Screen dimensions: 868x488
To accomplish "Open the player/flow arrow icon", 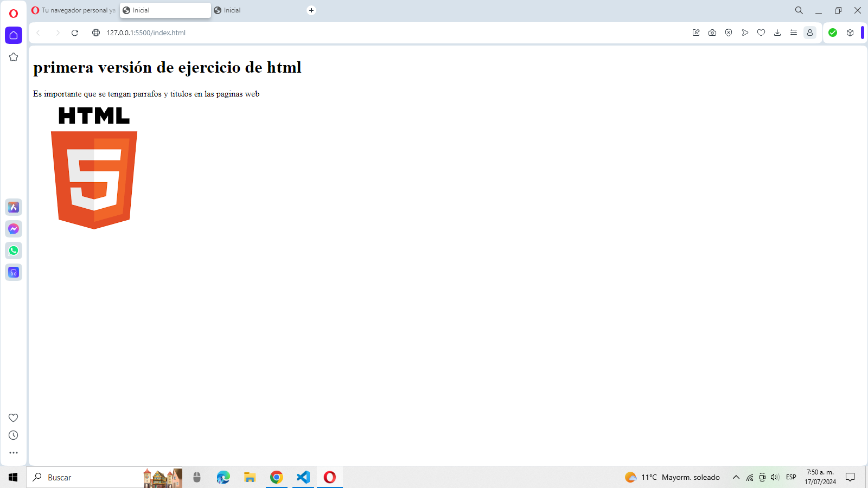I will click(745, 33).
